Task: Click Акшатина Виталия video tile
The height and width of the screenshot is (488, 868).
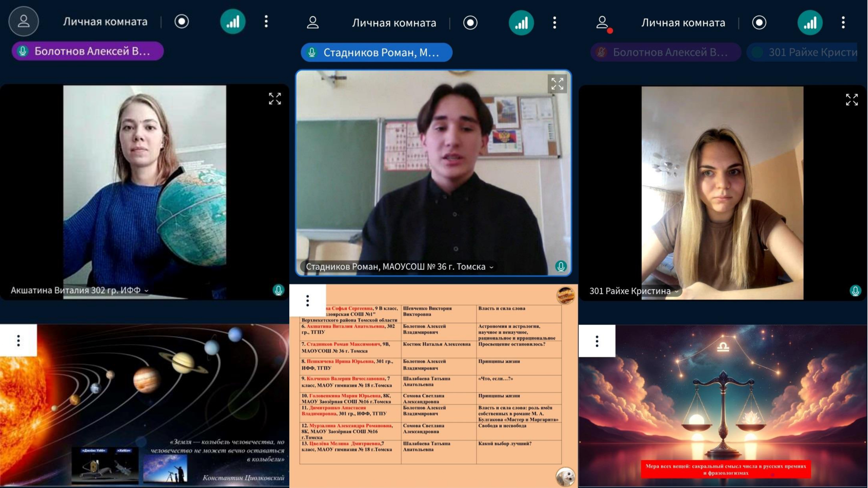Action: (145, 192)
